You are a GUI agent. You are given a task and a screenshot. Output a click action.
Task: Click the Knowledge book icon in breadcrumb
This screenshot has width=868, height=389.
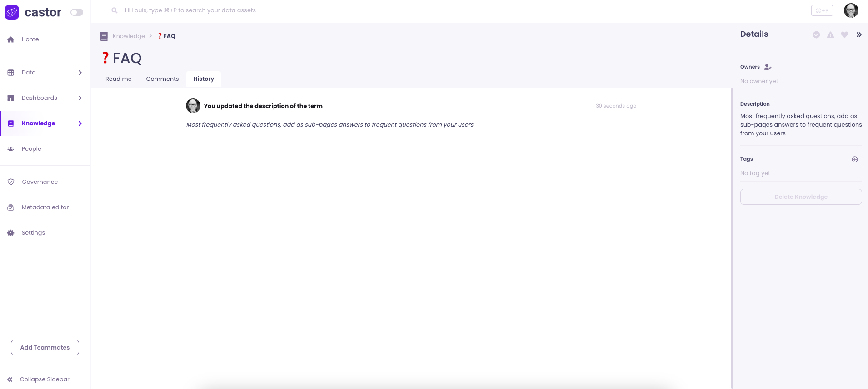pos(104,36)
